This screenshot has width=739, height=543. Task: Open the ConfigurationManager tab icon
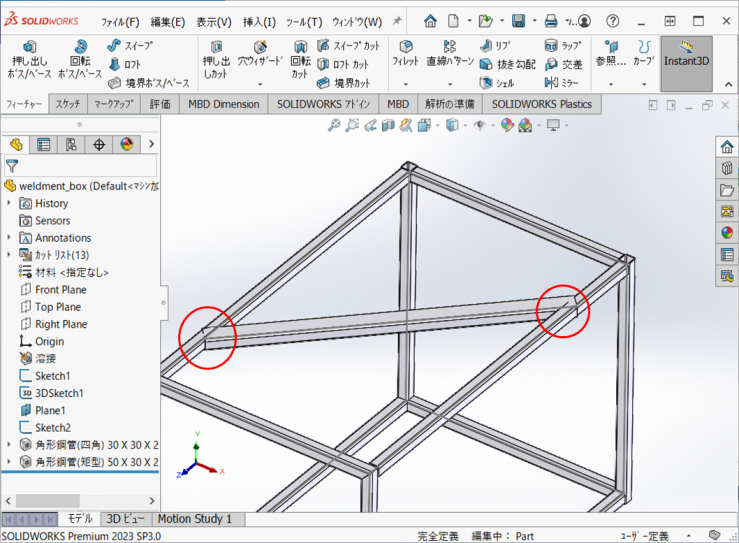(71, 144)
